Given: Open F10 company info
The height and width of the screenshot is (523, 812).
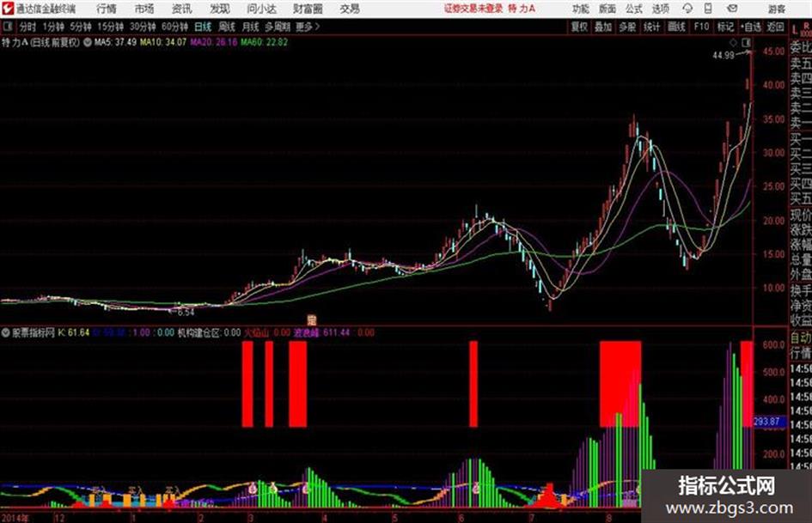Looking at the screenshot, I should click(701, 27).
